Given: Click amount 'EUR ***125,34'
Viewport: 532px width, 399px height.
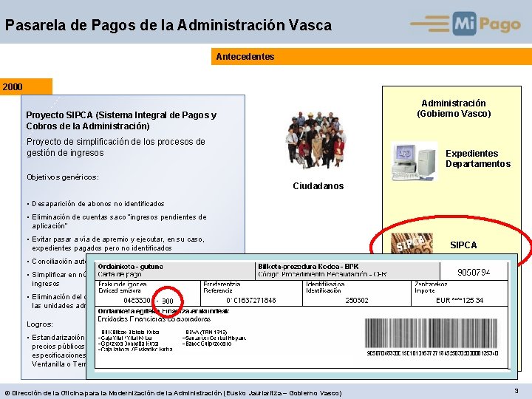Looking at the screenshot, I should (x=460, y=300).
